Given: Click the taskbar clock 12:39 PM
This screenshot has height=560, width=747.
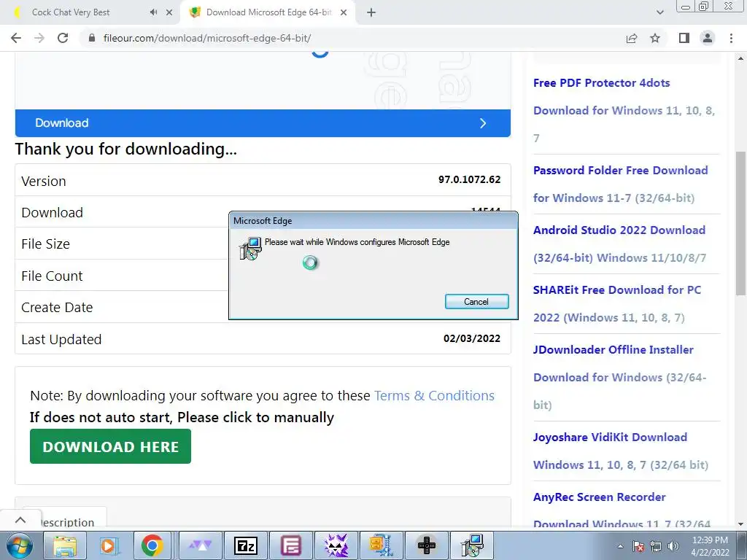Looking at the screenshot, I should click(x=710, y=546).
